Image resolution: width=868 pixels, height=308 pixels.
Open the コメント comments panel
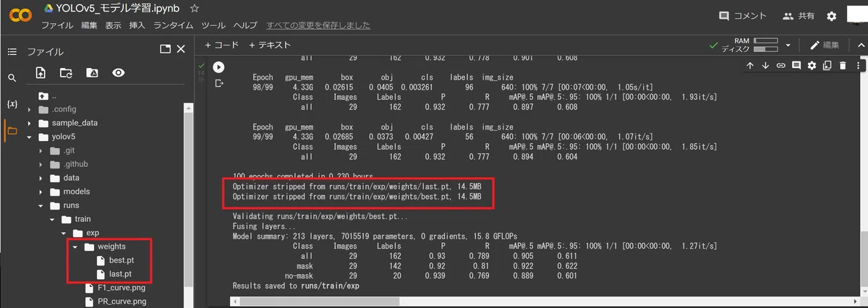pyautogui.click(x=743, y=16)
